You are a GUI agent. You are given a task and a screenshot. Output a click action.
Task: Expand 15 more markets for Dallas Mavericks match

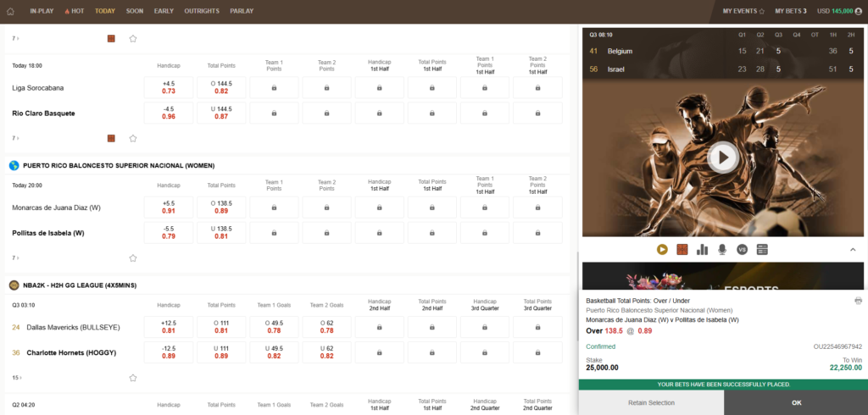coord(15,378)
